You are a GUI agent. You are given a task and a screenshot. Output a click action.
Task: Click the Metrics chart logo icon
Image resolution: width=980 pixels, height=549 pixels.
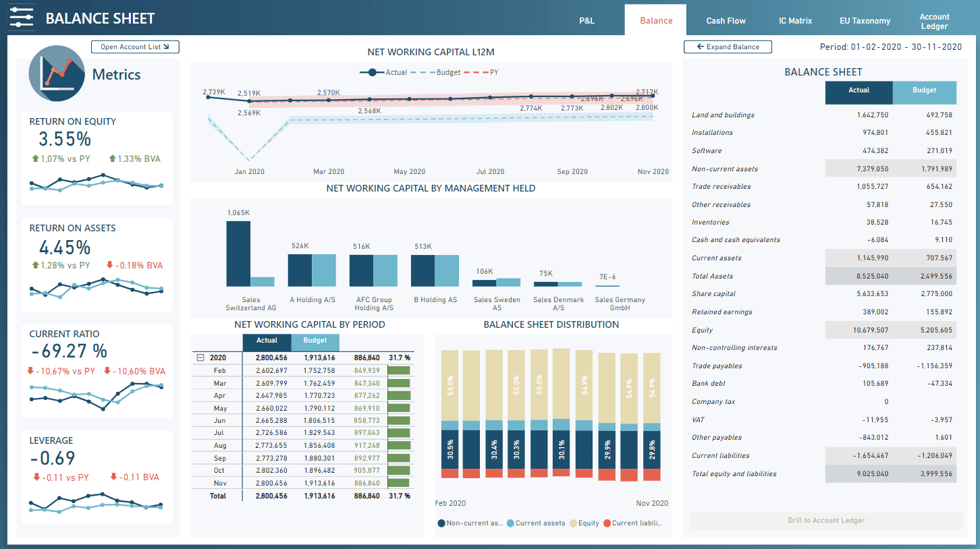[x=57, y=74]
